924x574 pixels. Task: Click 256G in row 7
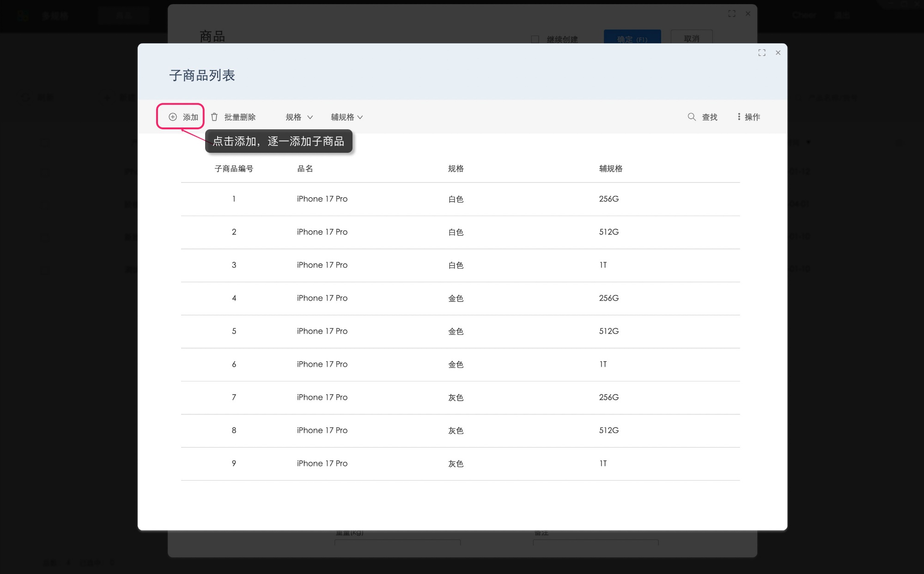[x=609, y=397]
